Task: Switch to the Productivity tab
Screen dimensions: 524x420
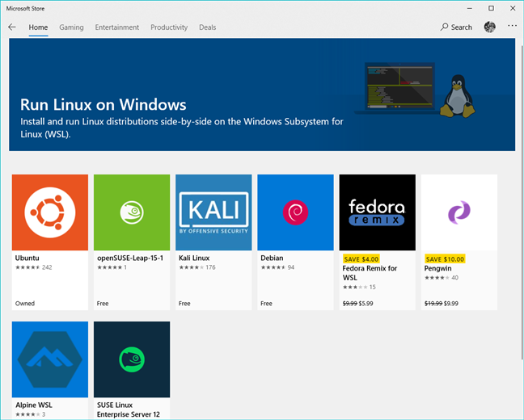Action: click(169, 27)
